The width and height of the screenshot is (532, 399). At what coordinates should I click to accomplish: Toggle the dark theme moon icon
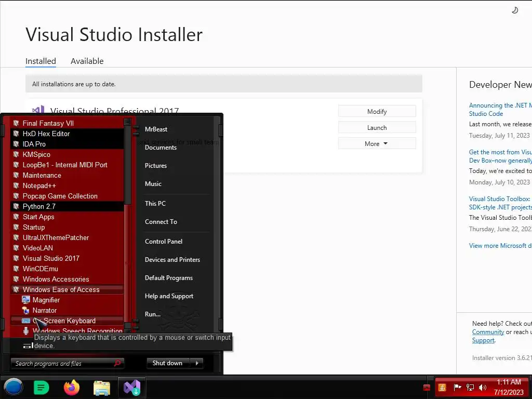515,10
